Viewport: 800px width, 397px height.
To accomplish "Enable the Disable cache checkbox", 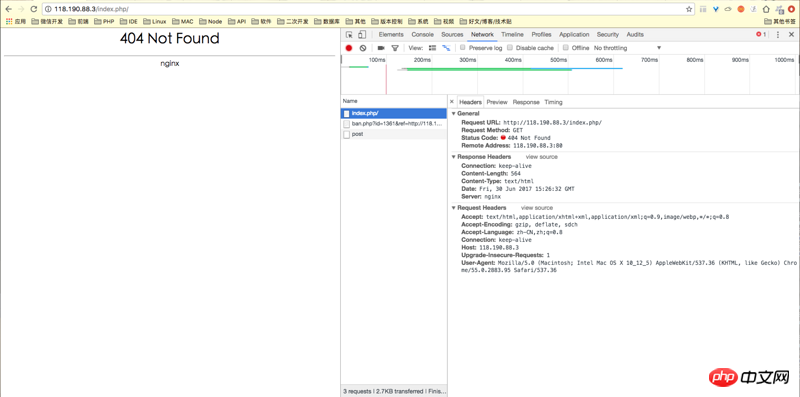I will click(x=510, y=47).
